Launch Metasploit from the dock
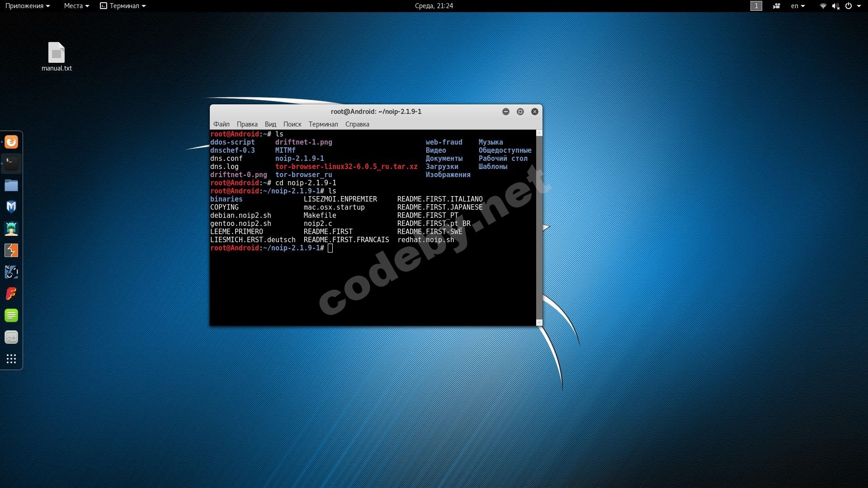The height and width of the screenshot is (488, 868). pyautogui.click(x=11, y=207)
